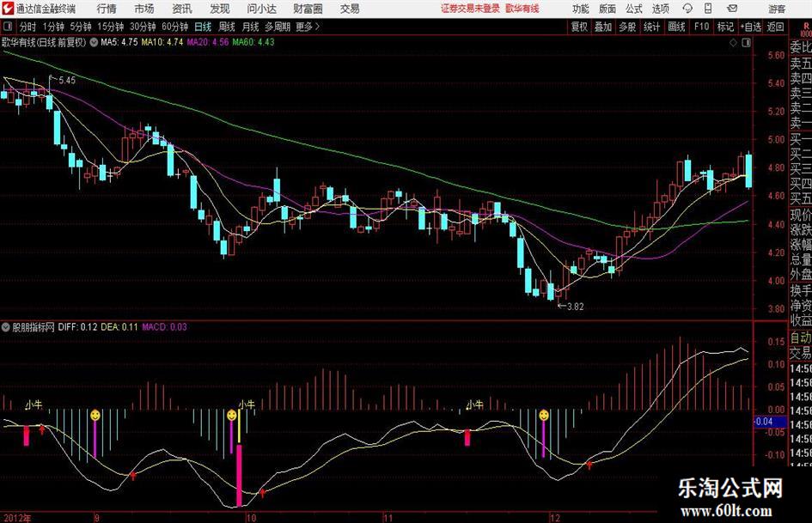The image size is (812, 523).
Task: Add stock via +自选 button
Action: (x=750, y=27)
